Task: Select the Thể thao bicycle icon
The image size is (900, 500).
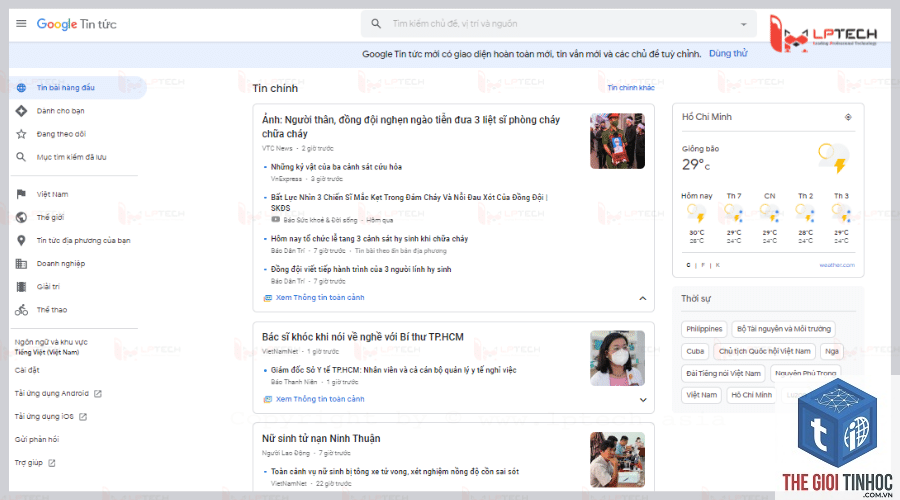Action: click(x=21, y=310)
